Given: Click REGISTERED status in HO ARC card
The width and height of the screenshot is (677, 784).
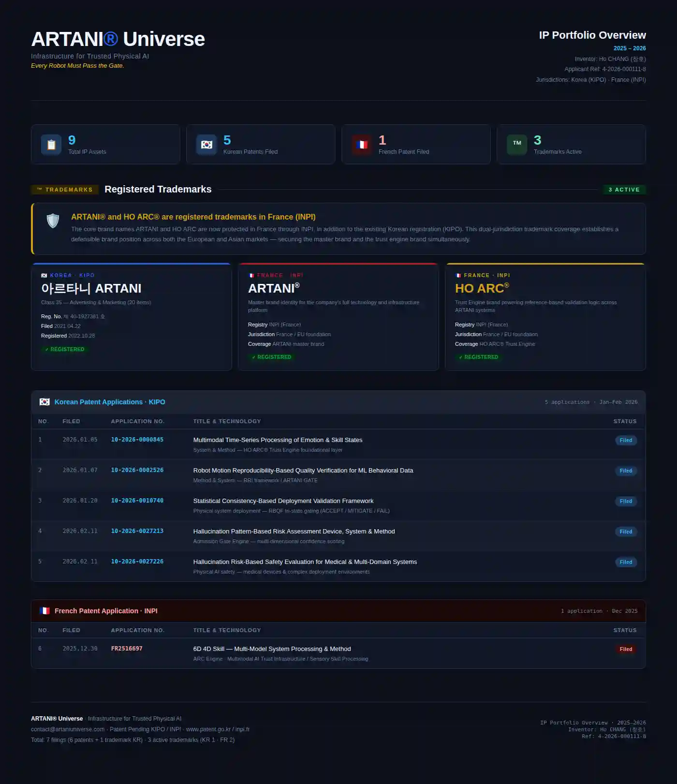Looking at the screenshot, I should click(x=479, y=357).
